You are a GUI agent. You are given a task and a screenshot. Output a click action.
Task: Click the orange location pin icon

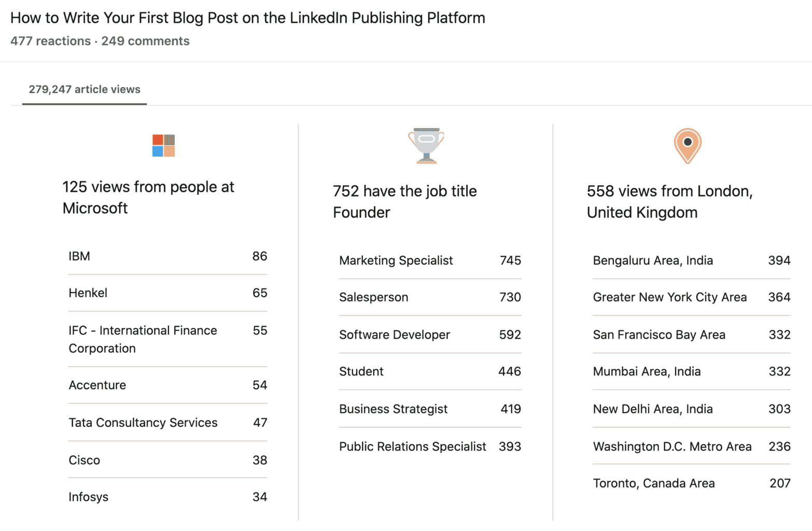pyautogui.click(x=688, y=146)
